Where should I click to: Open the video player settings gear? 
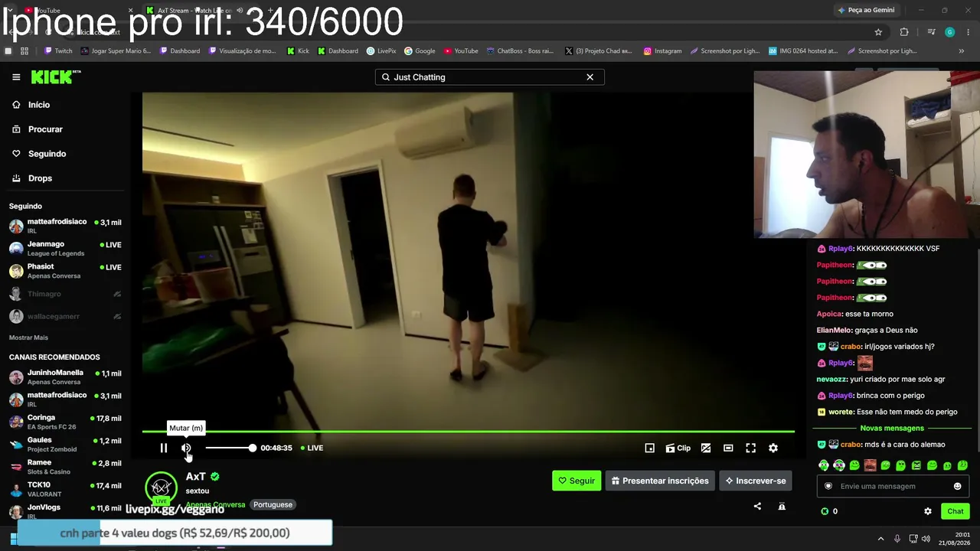coord(773,448)
